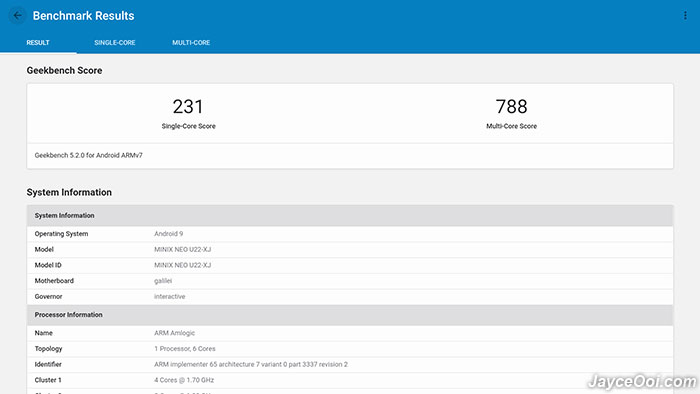Viewport: 700px width, 394px height.
Task: Go back using the arrow icon
Action: (17, 16)
